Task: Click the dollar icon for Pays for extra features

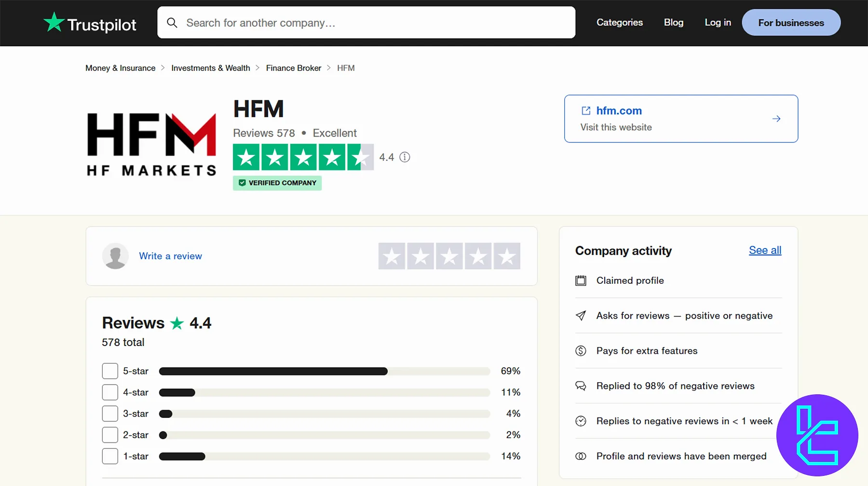Action: click(x=581, y=351)
